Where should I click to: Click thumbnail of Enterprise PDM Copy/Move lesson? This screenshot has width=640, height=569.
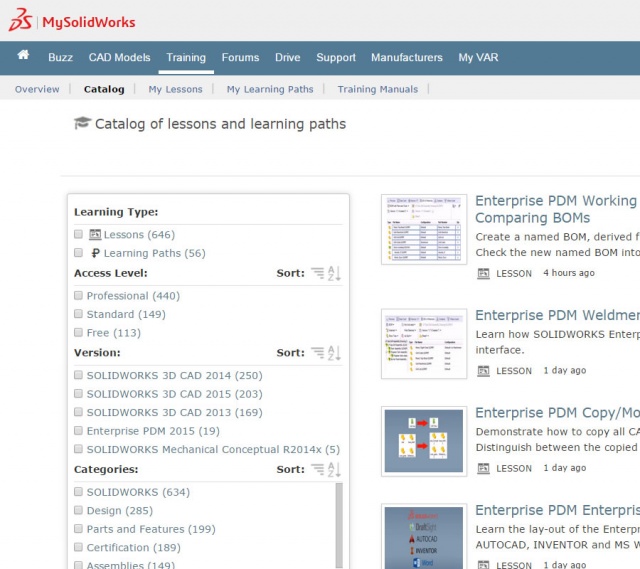coord(424,441)
